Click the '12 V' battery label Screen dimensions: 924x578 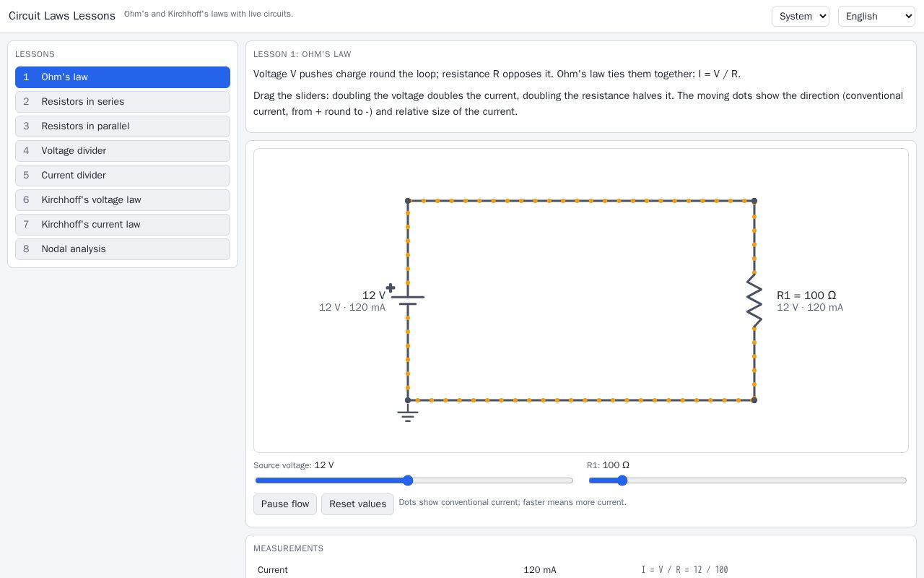[374, 296]
